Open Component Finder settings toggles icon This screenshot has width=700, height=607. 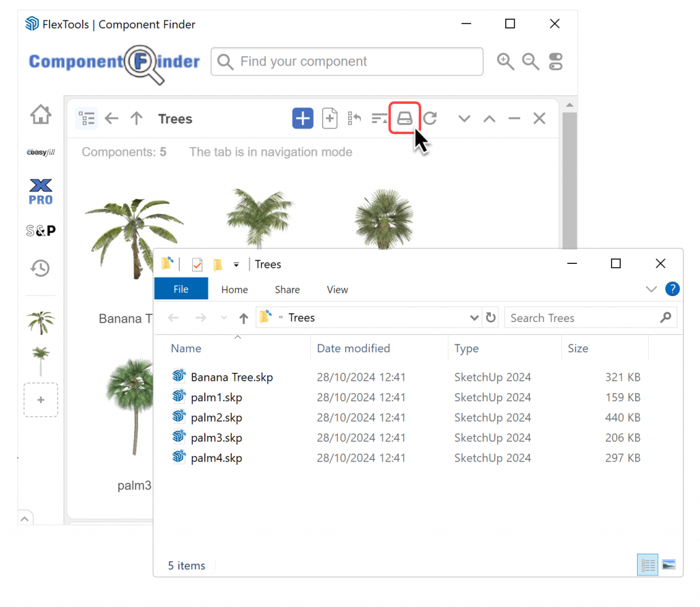click(x=556, y=62)
